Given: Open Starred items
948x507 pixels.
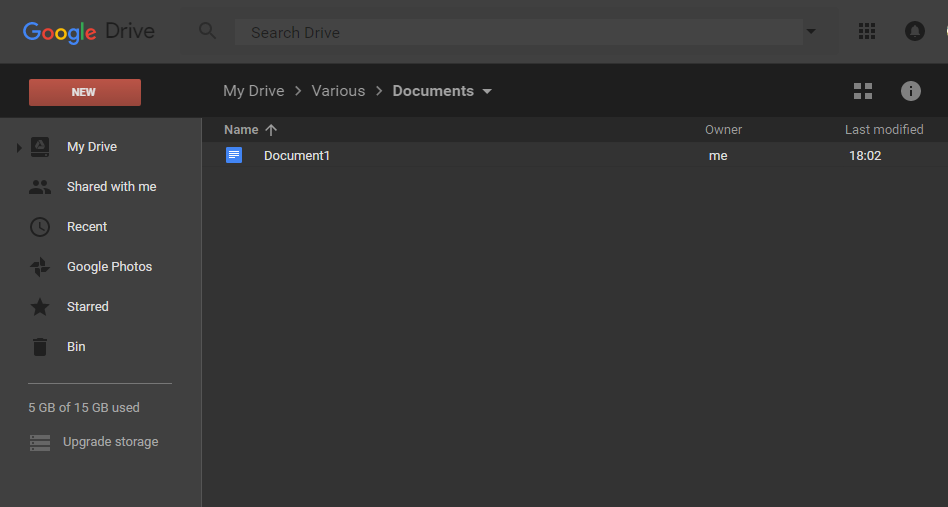Looking at the screenshot, I should coord(88,306).
